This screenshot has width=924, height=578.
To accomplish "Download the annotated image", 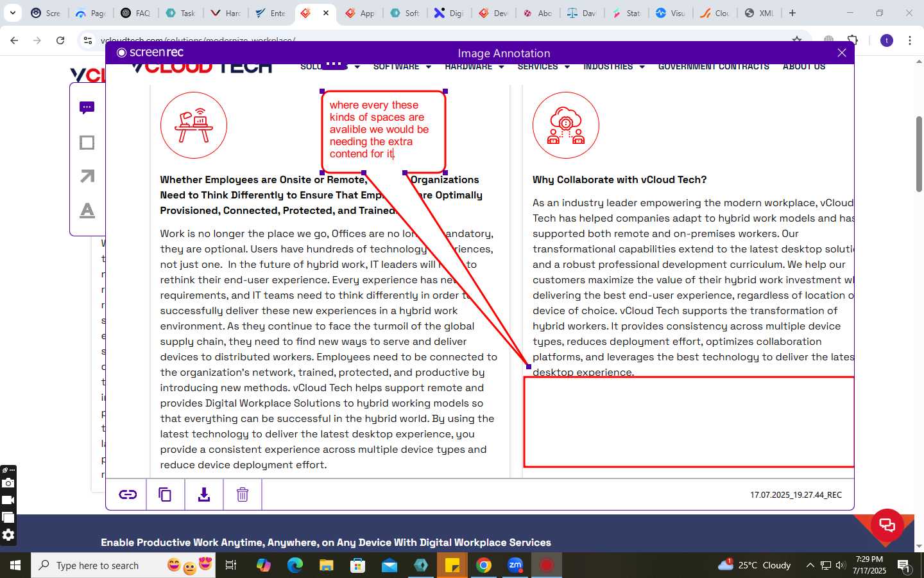I will (204, 495).
